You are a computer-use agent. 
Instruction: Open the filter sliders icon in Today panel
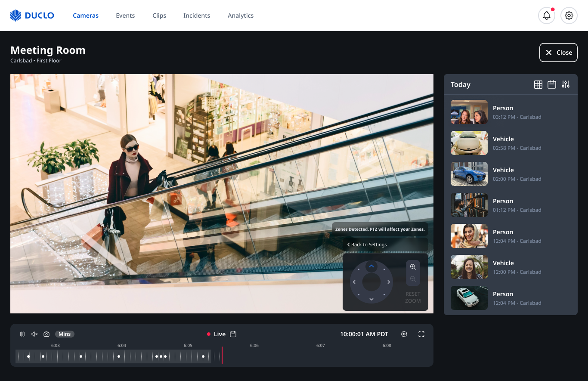[566, 85]
